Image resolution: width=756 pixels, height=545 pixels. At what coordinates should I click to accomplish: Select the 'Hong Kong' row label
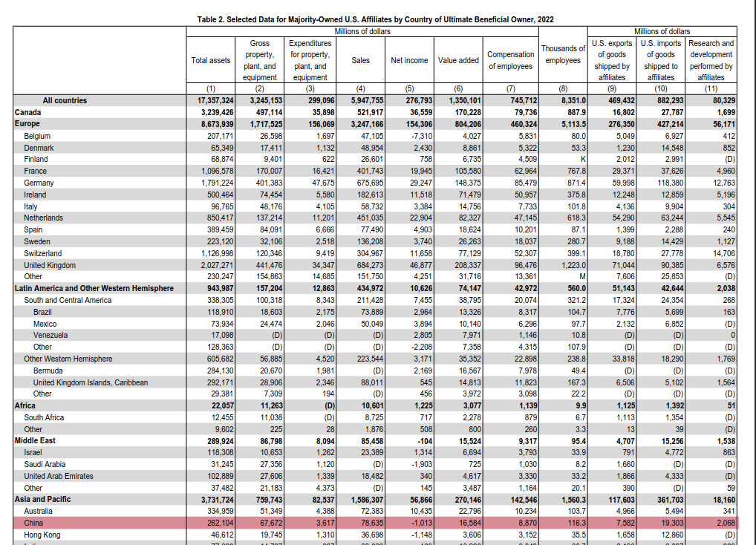click(42, 535)
